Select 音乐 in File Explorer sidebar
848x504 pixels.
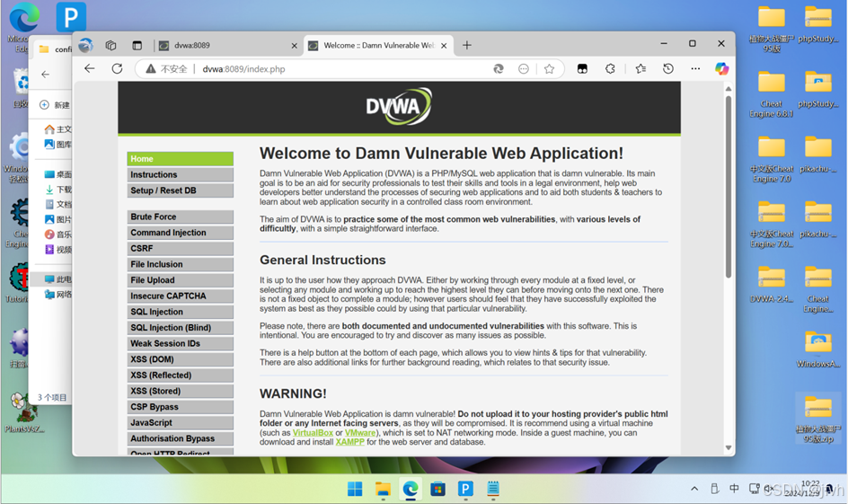pyautogui.click(x=57, y=234)
